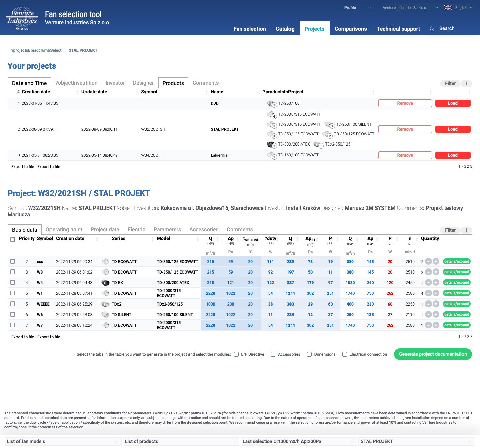This screenshot has width=480, height=448.
Task: Open the Catalog menu
Action: tap(285, 29)
